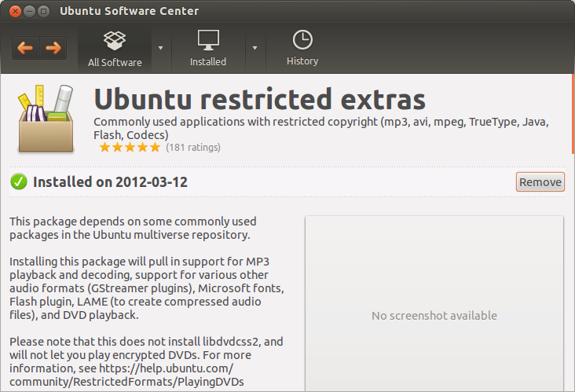Image resolution: width=575 pixels, height=392 pixels.
Task: Go back with the left arrow button
Action: [25, 48]
